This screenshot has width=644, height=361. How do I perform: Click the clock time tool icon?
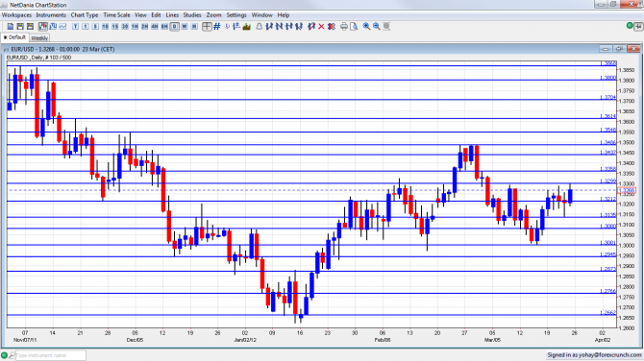click(x=227, y=26)
